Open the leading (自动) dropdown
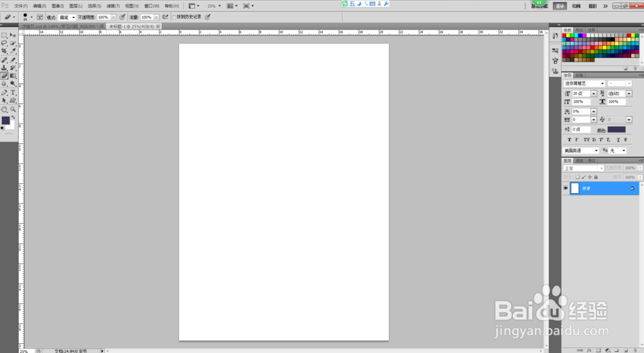The width and height of the screenshot is (644, 353). click(629, 93)
